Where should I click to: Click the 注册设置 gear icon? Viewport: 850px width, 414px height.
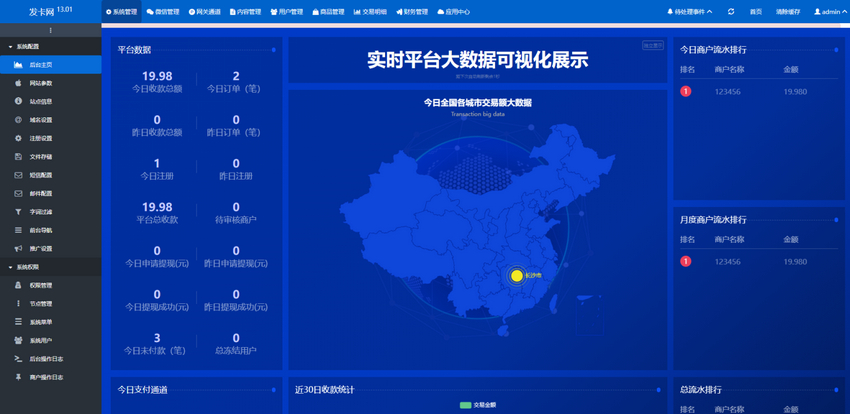tap(18, 138)
